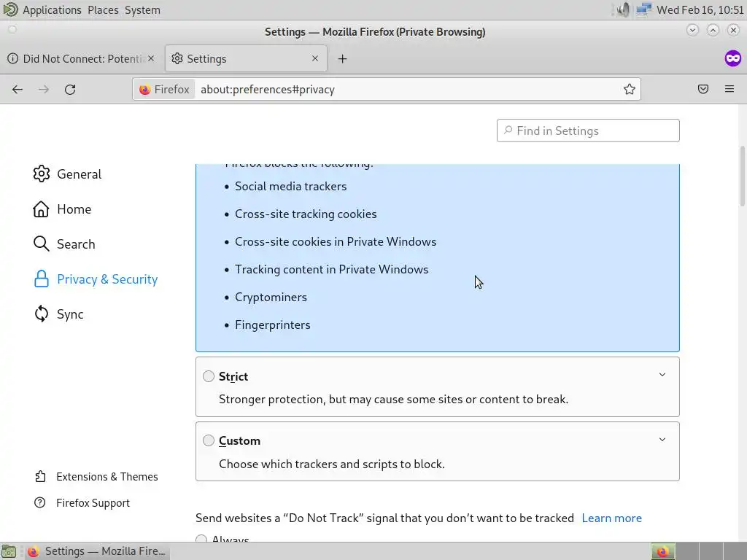Viewport: 747px width, 560px height.
Task: Open Extensions & Themes link
Action: tap(107, 477)
